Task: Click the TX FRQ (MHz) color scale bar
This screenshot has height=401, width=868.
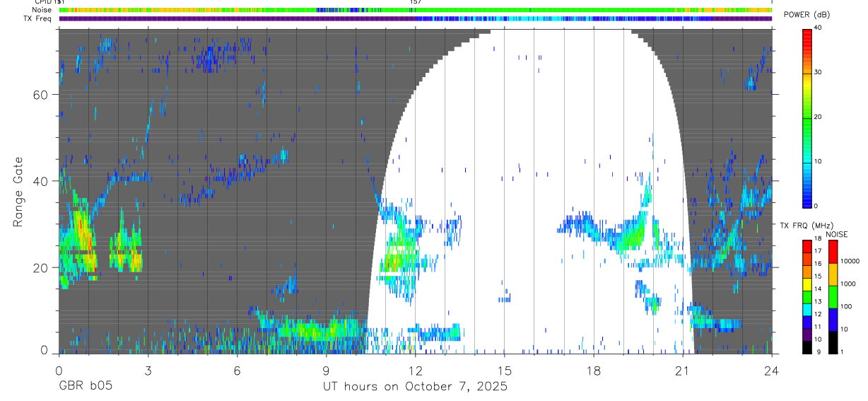Action: [x=807, y=296]
